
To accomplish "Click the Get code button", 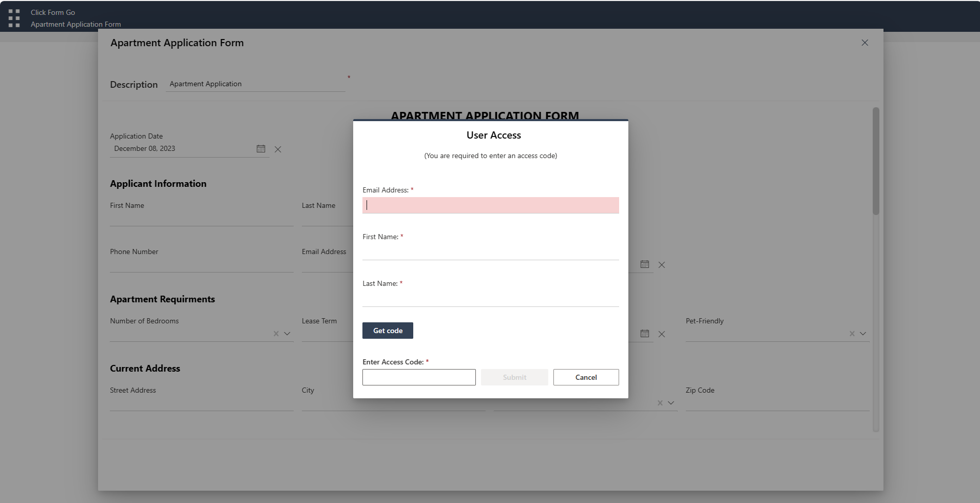I will (x=388, y=331).
